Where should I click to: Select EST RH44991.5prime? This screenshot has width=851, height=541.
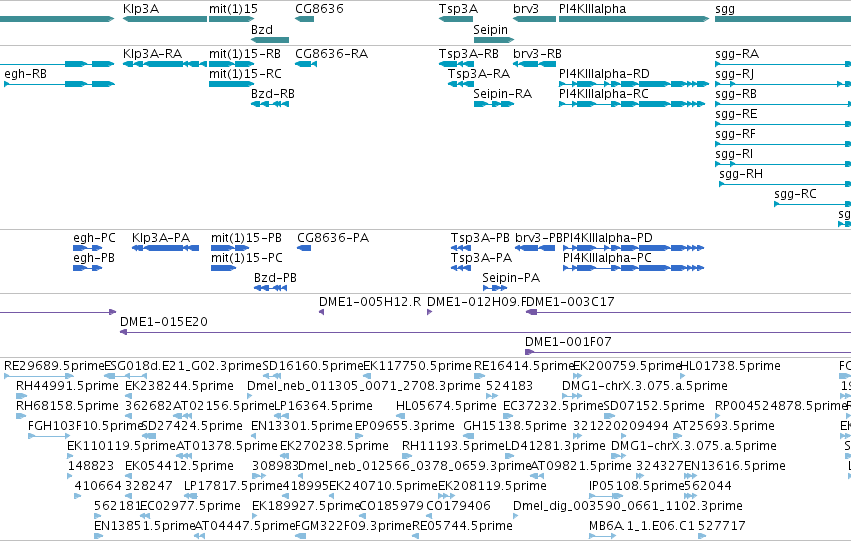(x=21, y=396)
